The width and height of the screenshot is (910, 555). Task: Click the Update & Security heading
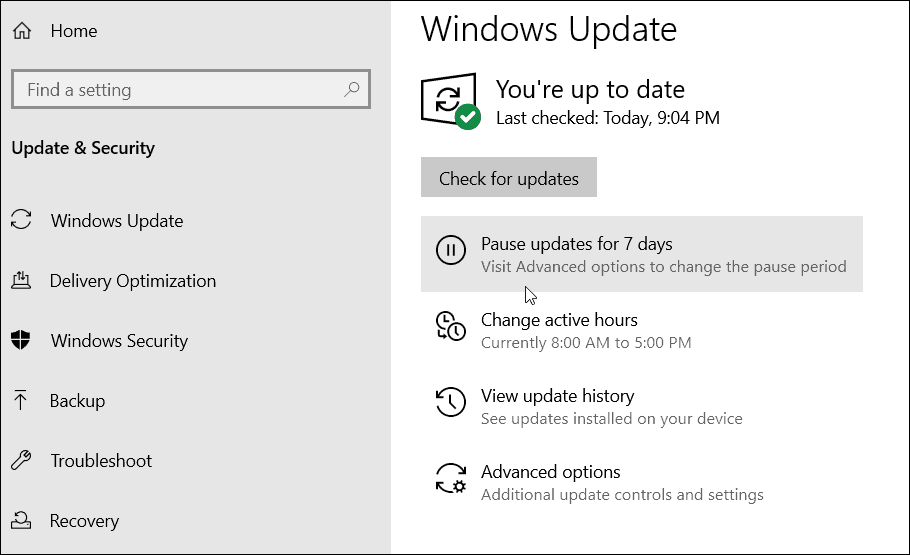pos(83,148)
